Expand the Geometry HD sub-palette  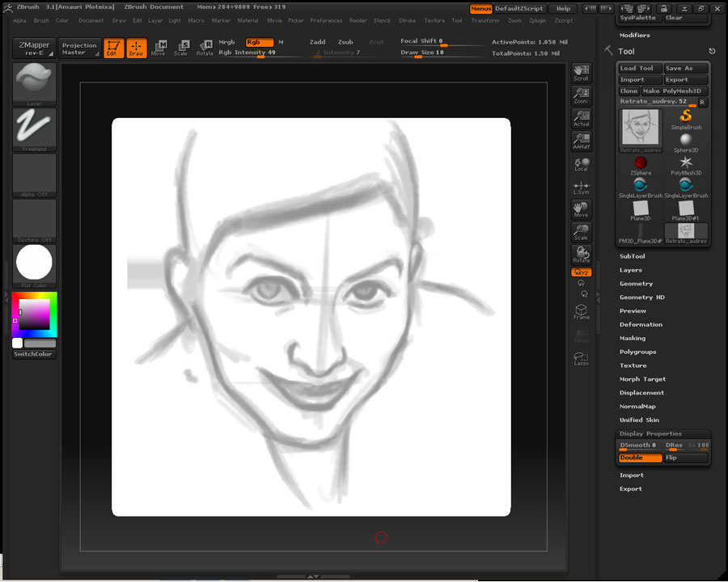(642, 297)
